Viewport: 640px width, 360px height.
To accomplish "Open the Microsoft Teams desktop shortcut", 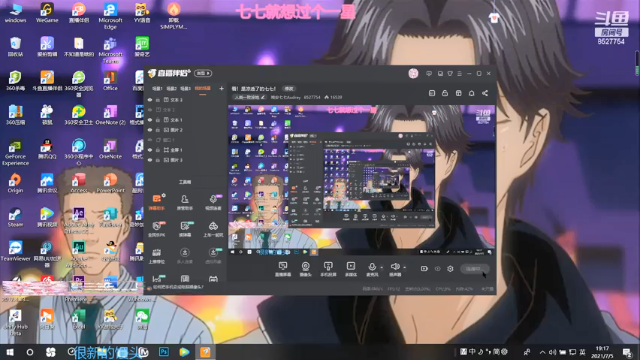I will (110, 50).
